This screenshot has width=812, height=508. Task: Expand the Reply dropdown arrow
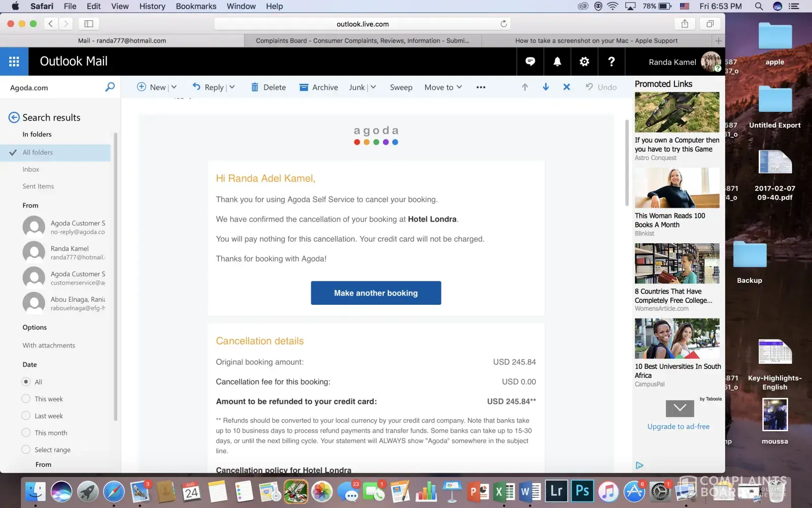pyautogui.click(x=232, y=87)
